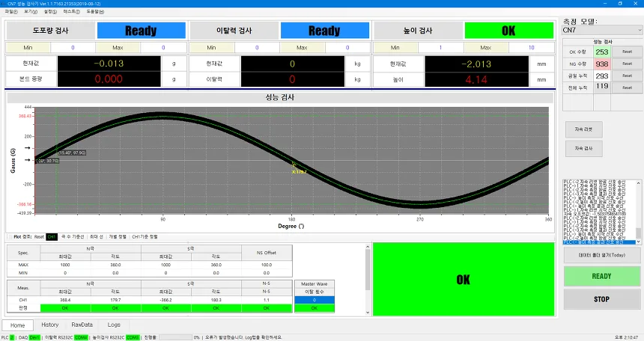Viewport: 644px width, 341px height.
Task: Toggle the 최대 선 plot option
Action: pos(97,237)
